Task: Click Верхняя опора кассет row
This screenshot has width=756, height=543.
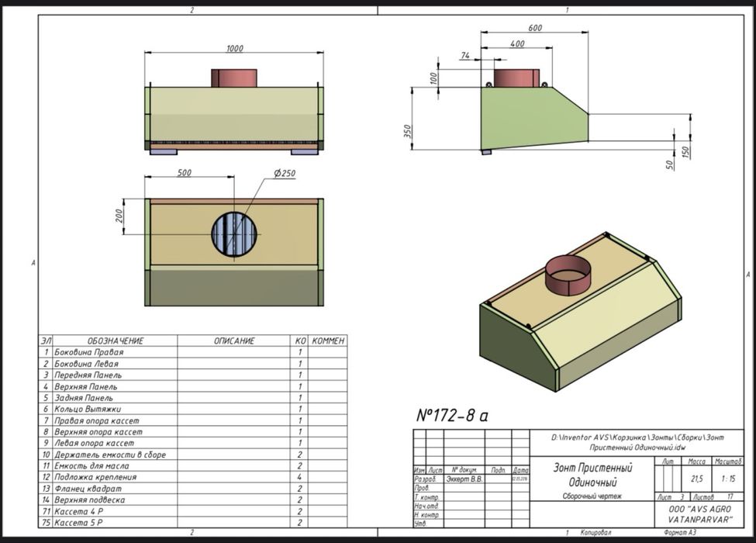Action: point(193,431)
